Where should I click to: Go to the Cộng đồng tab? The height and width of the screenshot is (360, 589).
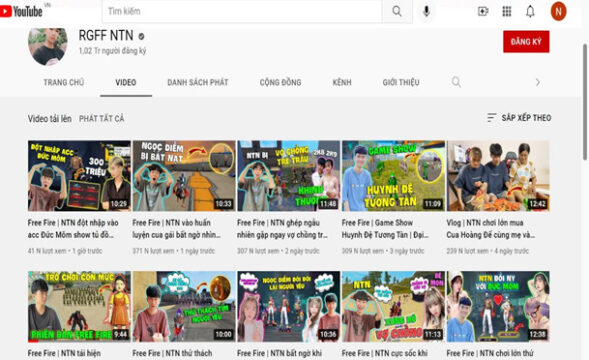pyautogui.click(x=280, y=82)
